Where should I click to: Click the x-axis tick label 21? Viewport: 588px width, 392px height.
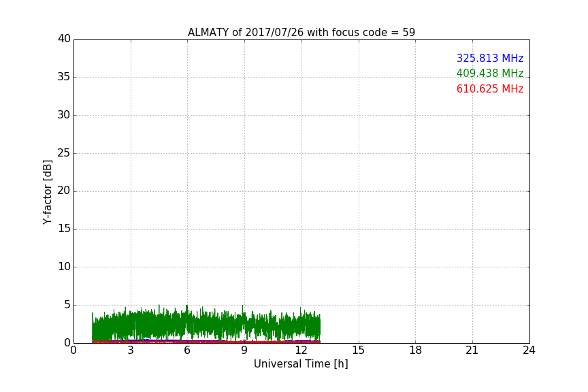tap(472, 350)
